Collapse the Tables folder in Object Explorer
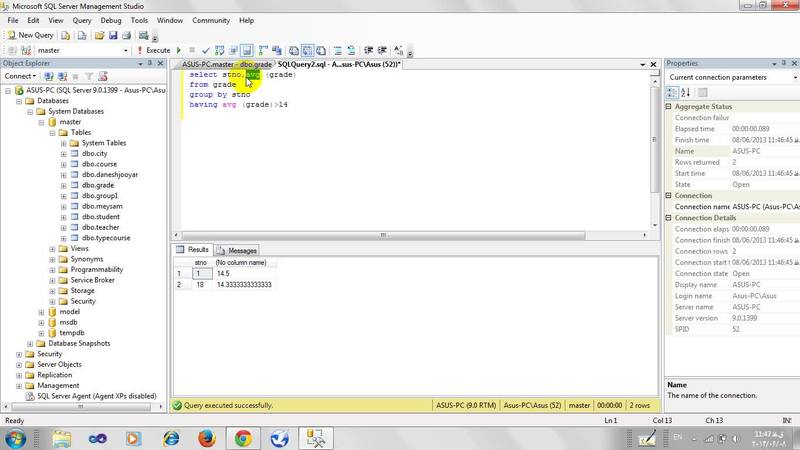800x450 pixels. pyautogui.click(x=52, y=132)
